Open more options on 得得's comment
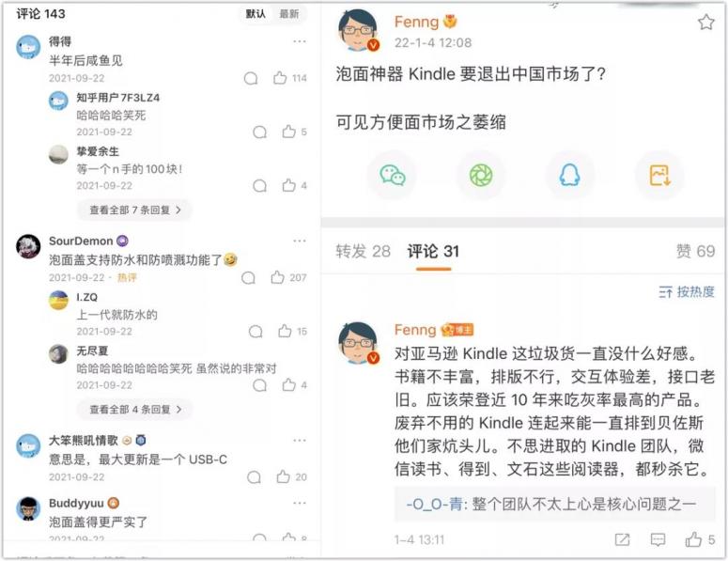The height and width of the screenshot is (561, 728). coord(300,41)
